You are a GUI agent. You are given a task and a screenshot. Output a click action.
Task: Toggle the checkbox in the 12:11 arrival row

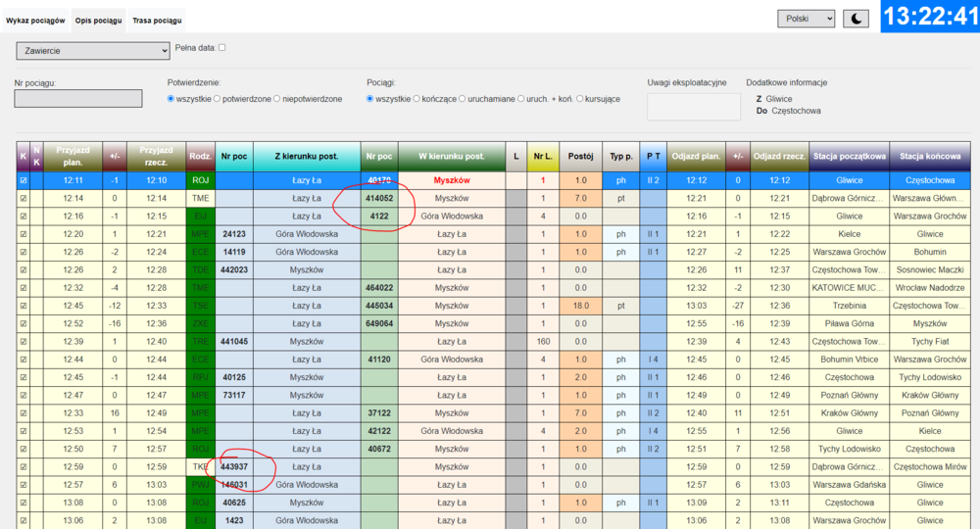pos(24,180)
